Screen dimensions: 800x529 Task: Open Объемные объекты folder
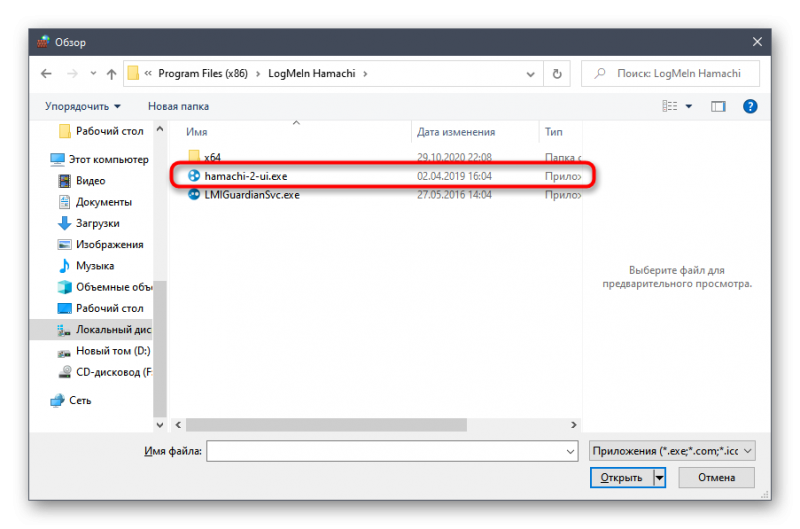tap(105, 287)
